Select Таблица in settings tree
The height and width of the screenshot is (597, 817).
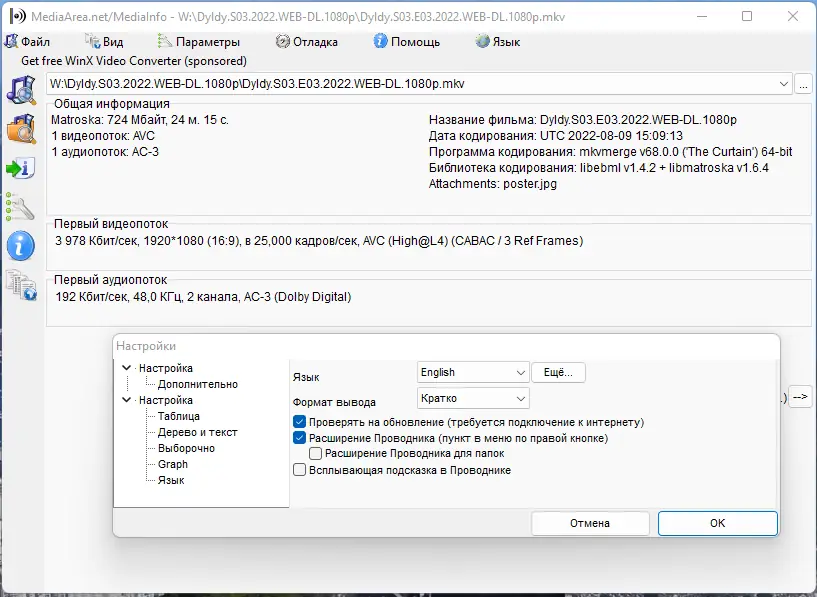pyautogui.click(x=179, y=416)
